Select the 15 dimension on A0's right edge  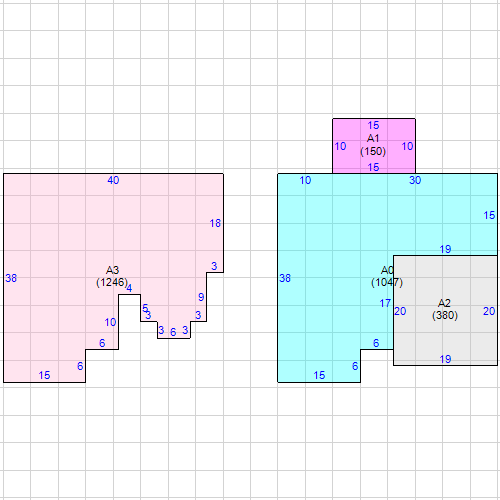[489, 216]
